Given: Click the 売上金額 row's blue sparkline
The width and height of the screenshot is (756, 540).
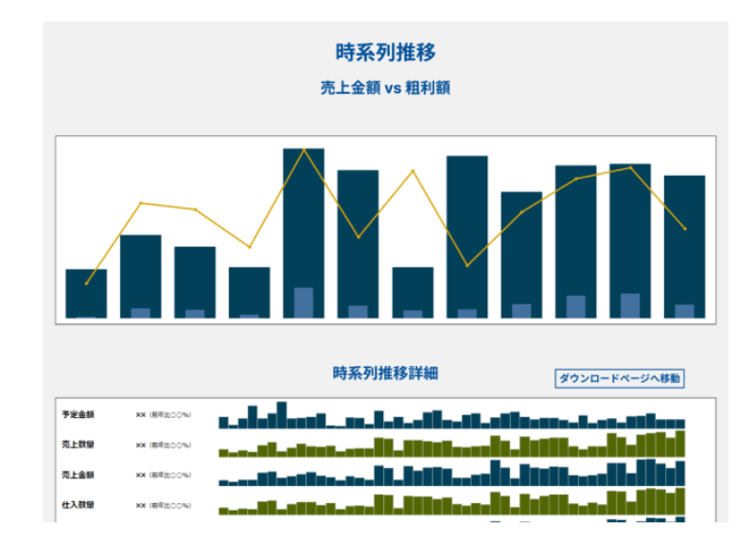Looking at the screenshot, I should tap(451, 476).
